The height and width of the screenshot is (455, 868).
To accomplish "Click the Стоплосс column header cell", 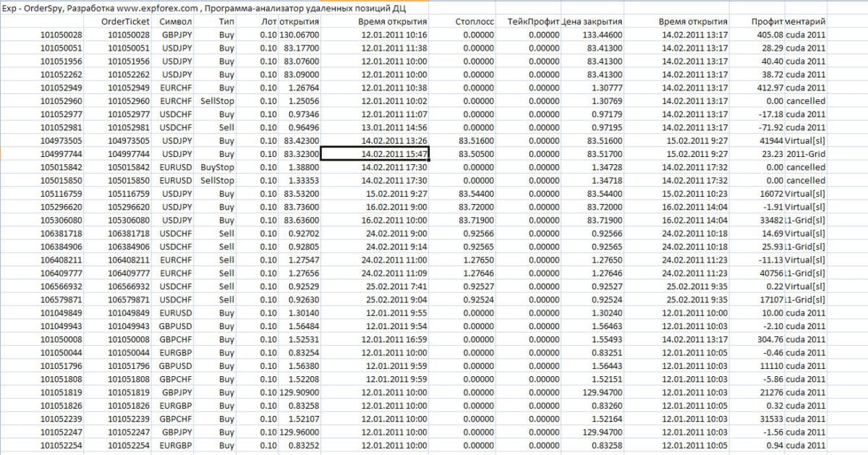I will tap(475, 22).
